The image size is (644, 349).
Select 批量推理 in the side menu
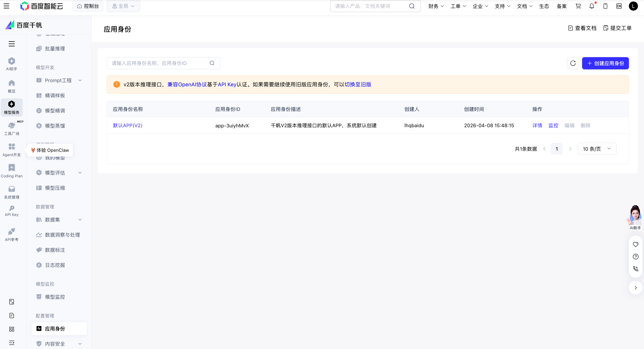point(55,48)
